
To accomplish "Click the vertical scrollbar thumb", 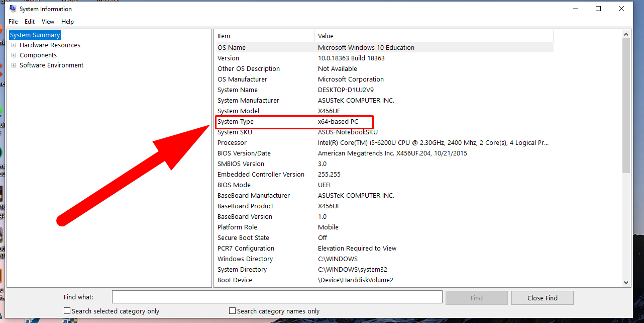I will coord(626,106).
